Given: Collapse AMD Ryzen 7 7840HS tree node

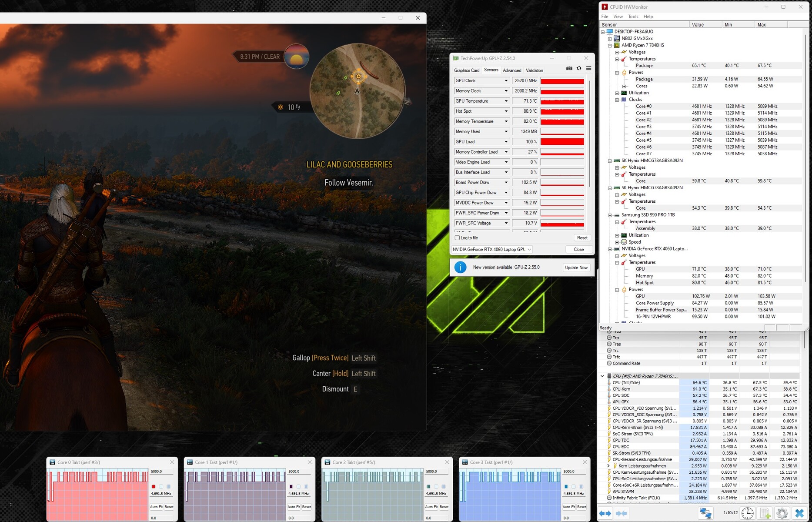Looking at the screenshot, I should [x=610, y=45].
